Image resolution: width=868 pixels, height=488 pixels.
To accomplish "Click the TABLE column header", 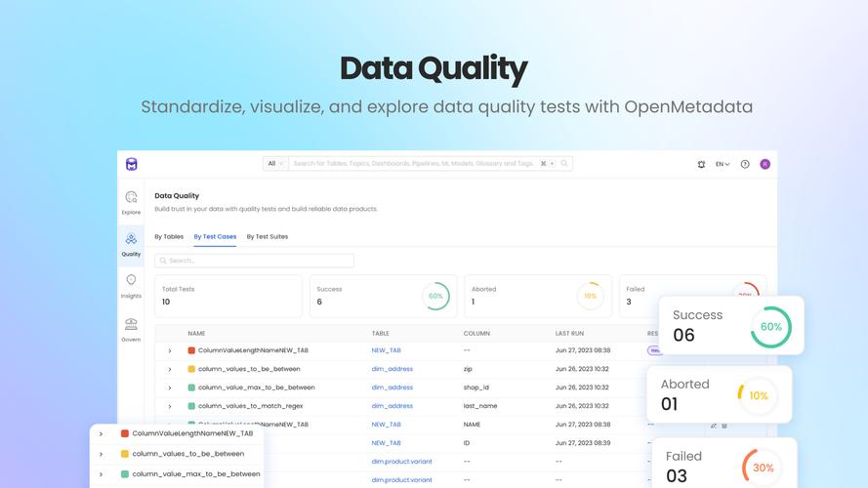I will 381,334.
